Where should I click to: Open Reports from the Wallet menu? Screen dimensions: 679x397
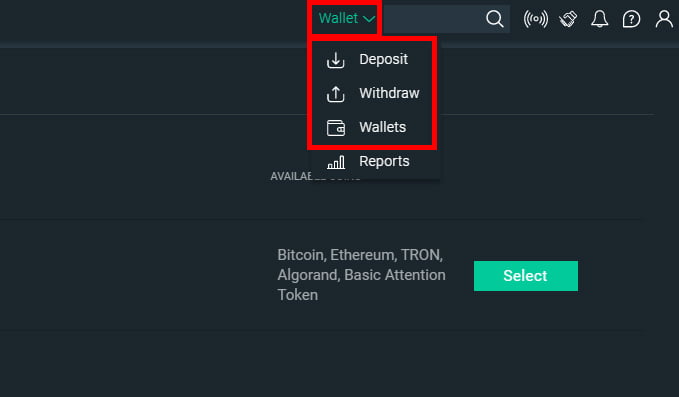(x=384, y=161)
